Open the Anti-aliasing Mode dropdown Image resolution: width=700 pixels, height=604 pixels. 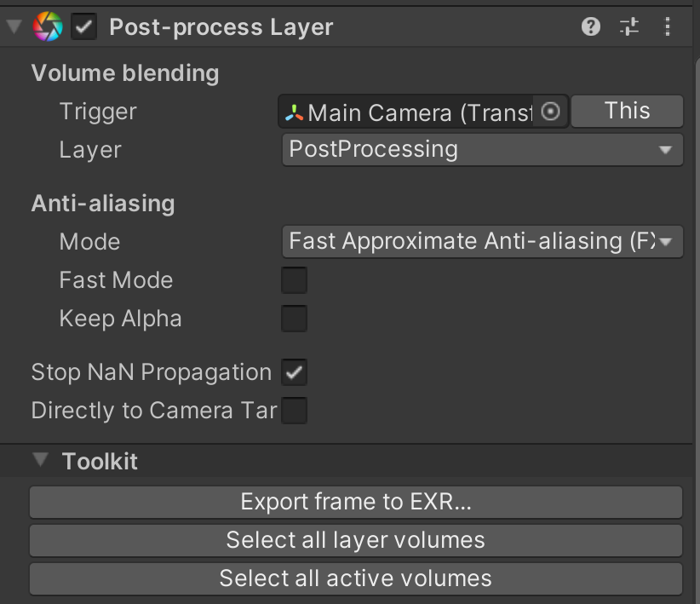click(482, 242)
